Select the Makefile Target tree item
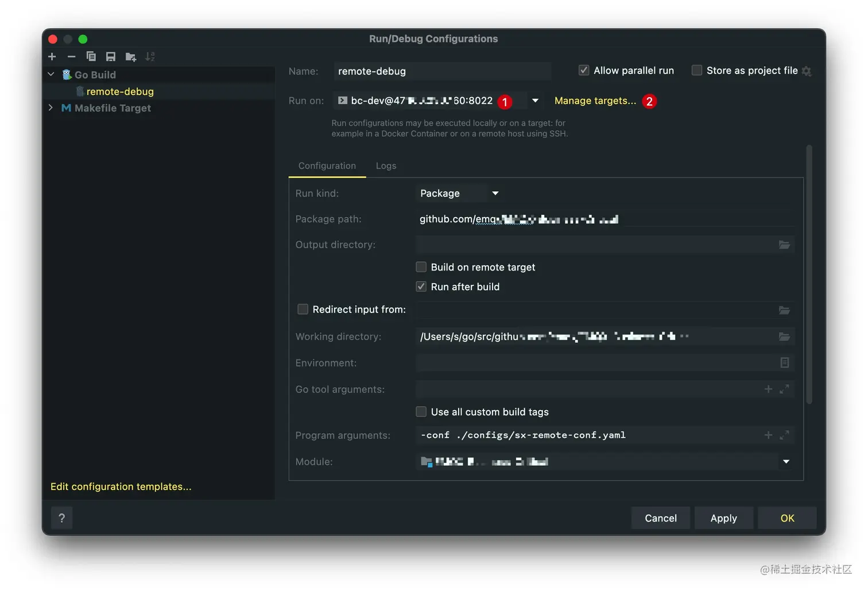 coord(113,108)
